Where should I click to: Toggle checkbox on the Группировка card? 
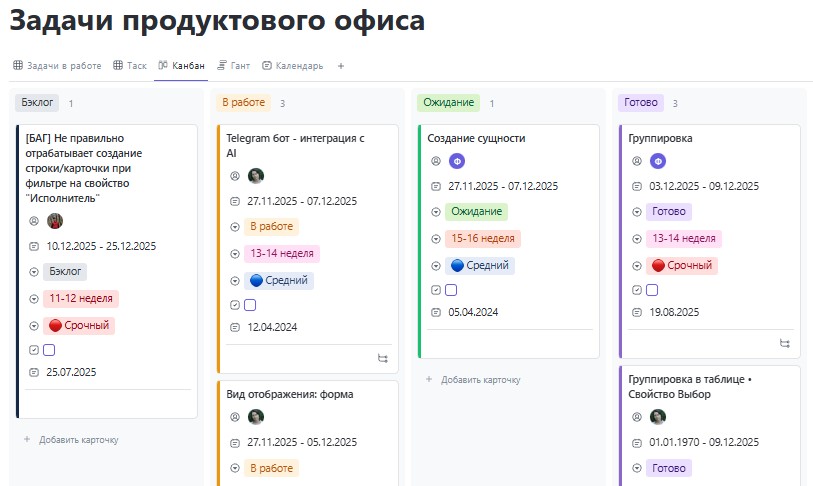pos(652,290)
